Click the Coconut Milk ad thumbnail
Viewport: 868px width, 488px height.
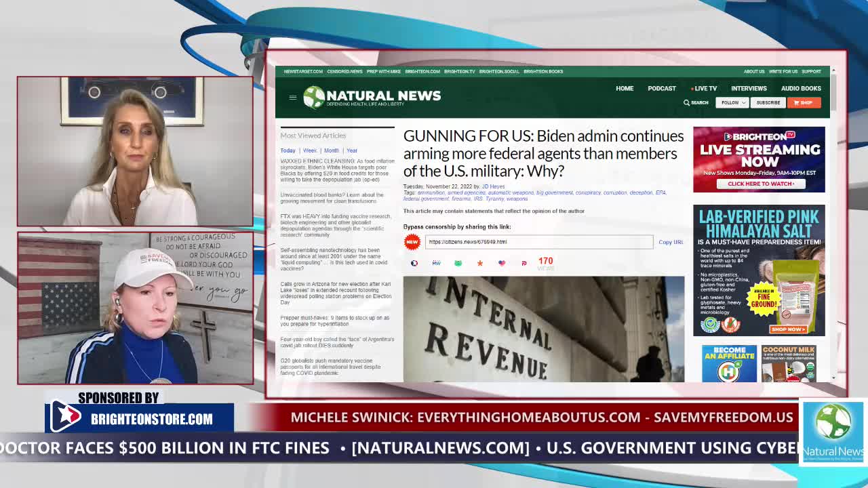[789, 363]
